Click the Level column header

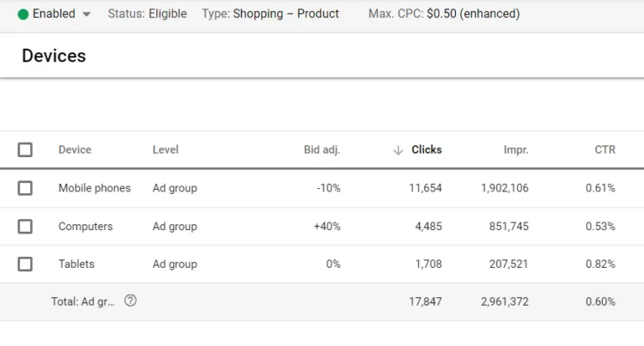tap(166, 149)
